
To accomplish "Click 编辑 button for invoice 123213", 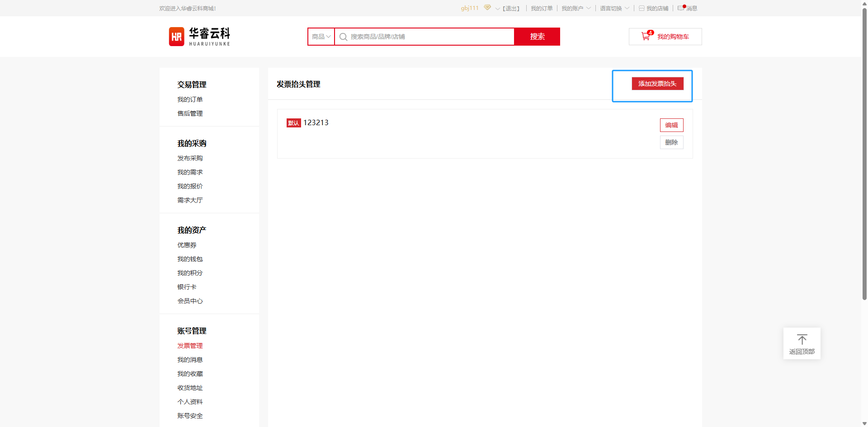I will tap(671, 125).
